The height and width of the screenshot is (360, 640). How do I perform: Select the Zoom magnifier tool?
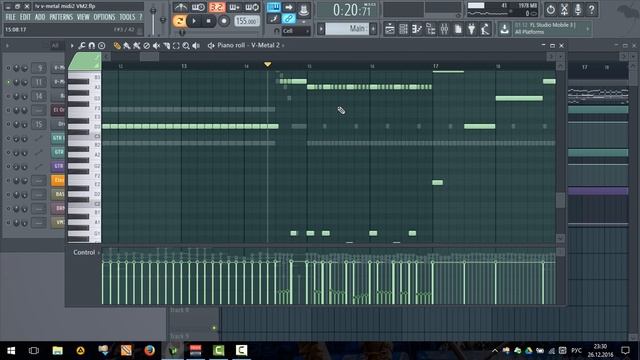pyautogui.click(x=186, y=46)
